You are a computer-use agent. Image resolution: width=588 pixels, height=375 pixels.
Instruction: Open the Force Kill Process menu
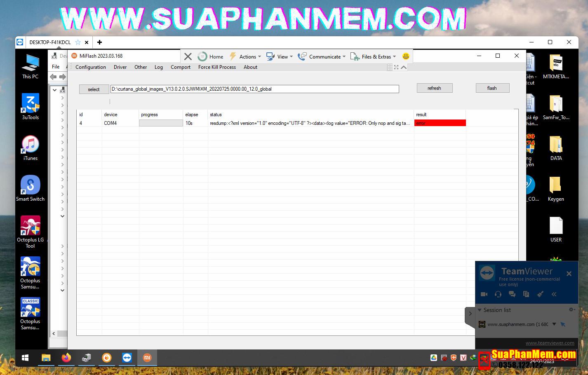[x=217, y=67]
